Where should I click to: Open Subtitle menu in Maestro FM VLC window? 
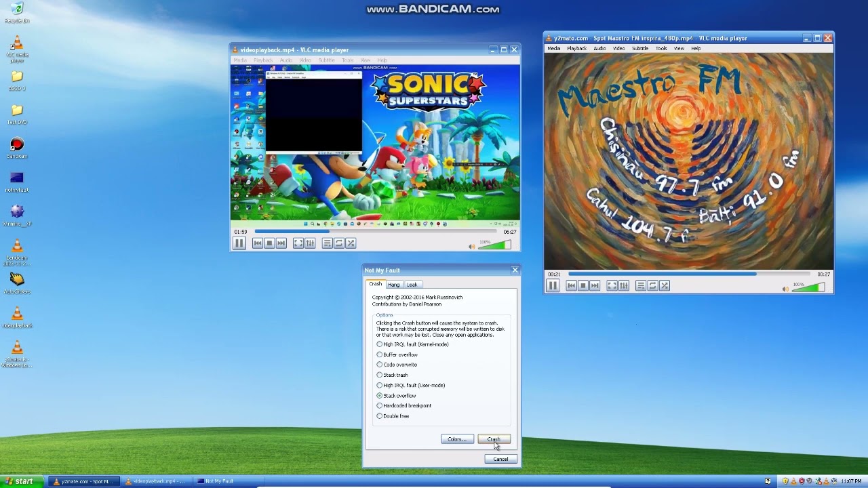click(x=640, y=49)
